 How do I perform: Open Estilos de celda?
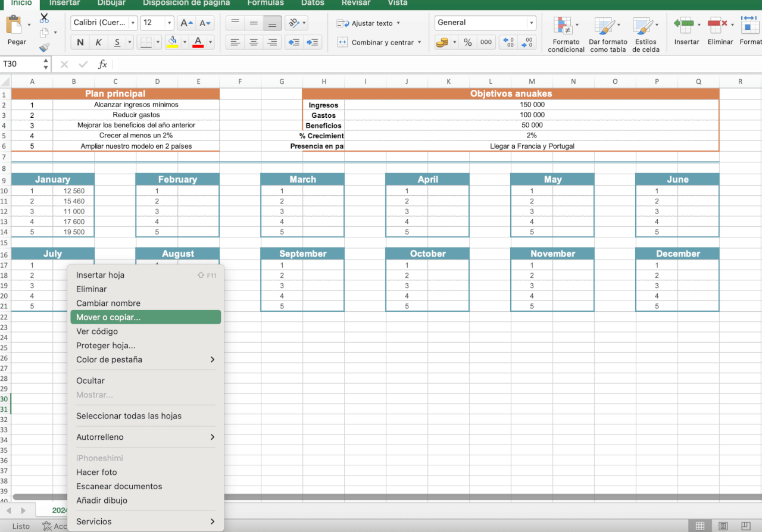click(646, 35)
